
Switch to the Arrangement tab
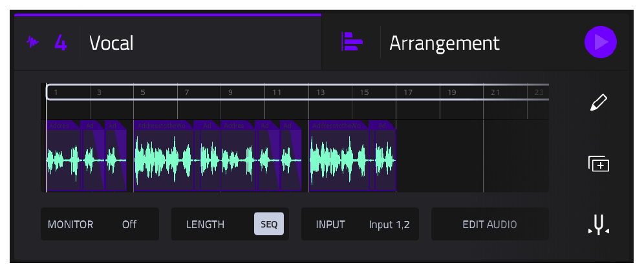(444, 43)
